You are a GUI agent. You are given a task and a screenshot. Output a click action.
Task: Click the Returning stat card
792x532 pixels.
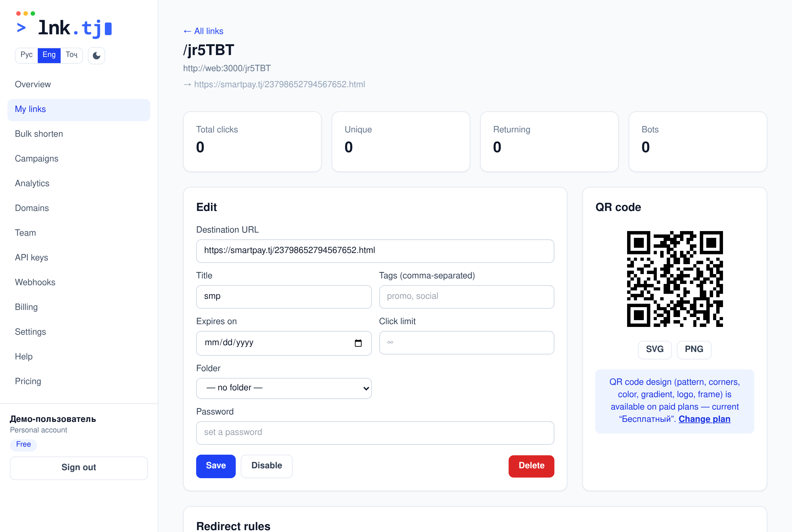pos(549,142)
